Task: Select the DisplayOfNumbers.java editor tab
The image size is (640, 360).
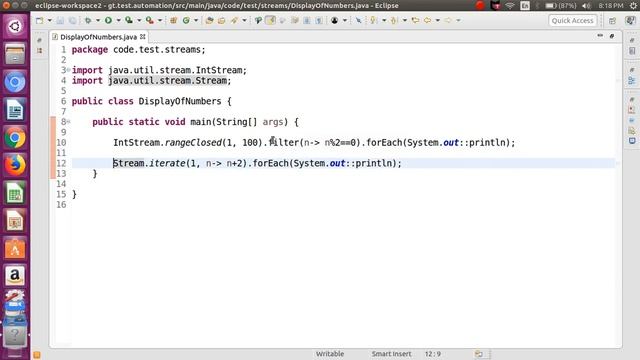Action: pyautogui.click(x=98, y=37)
